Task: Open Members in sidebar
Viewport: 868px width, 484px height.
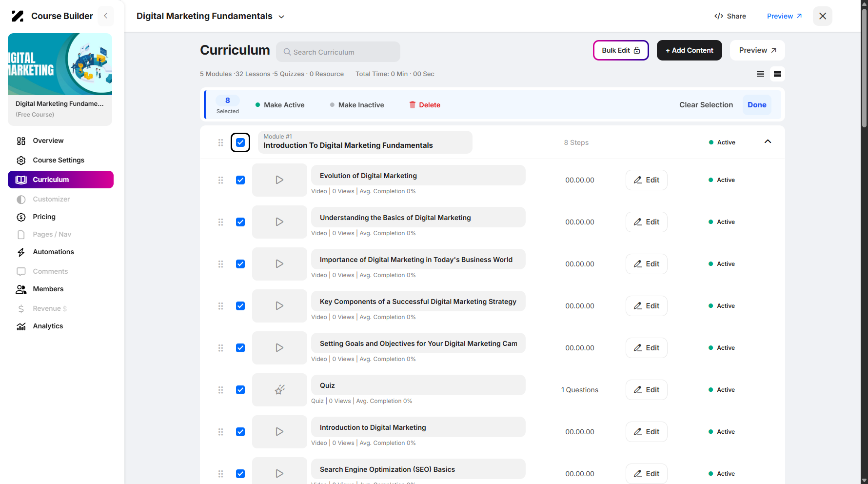Action: coord(40,289)
